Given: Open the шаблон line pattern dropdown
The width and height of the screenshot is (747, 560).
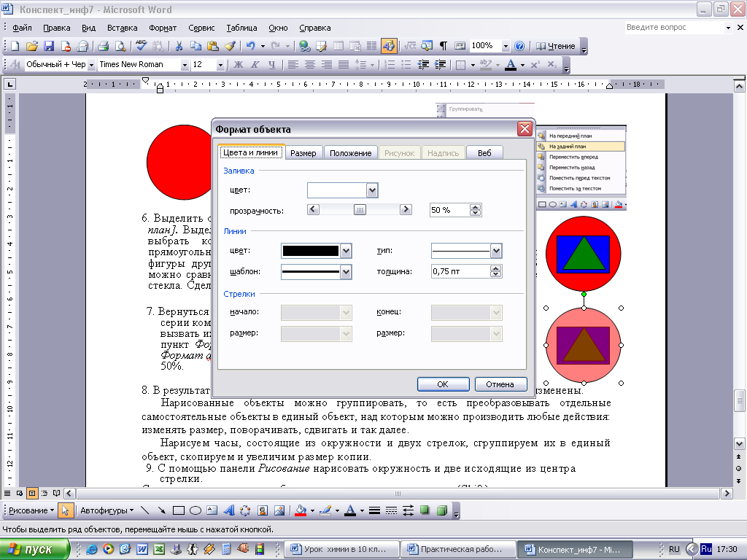Looking at the screenshot, I should pos(347,272).
